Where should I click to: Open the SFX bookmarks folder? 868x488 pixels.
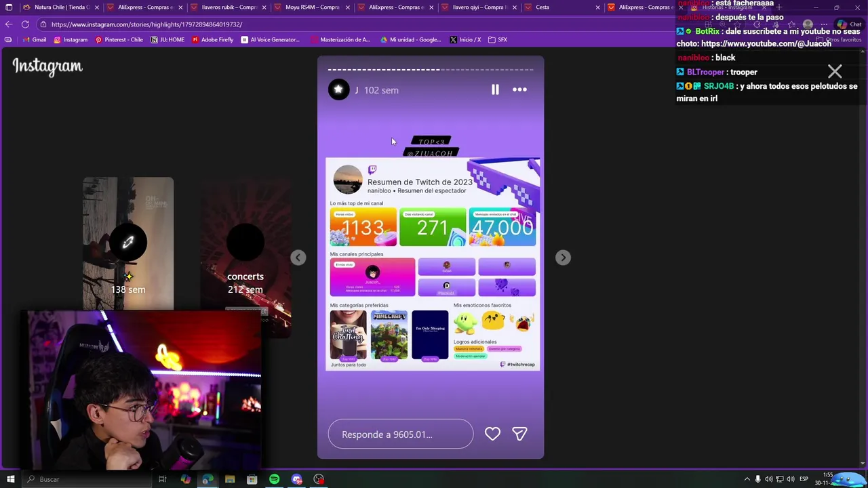[x=497, y=40]
